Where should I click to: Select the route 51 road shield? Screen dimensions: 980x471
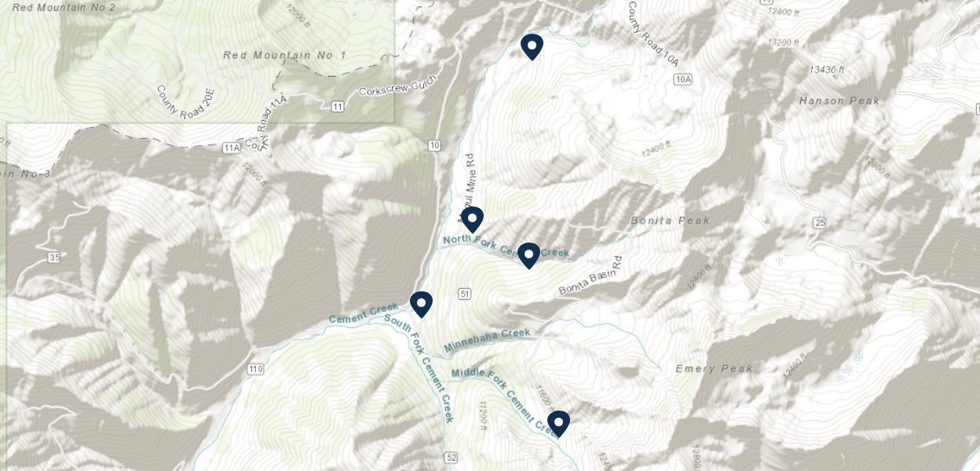pyautogui.click(x=465, y=294)
